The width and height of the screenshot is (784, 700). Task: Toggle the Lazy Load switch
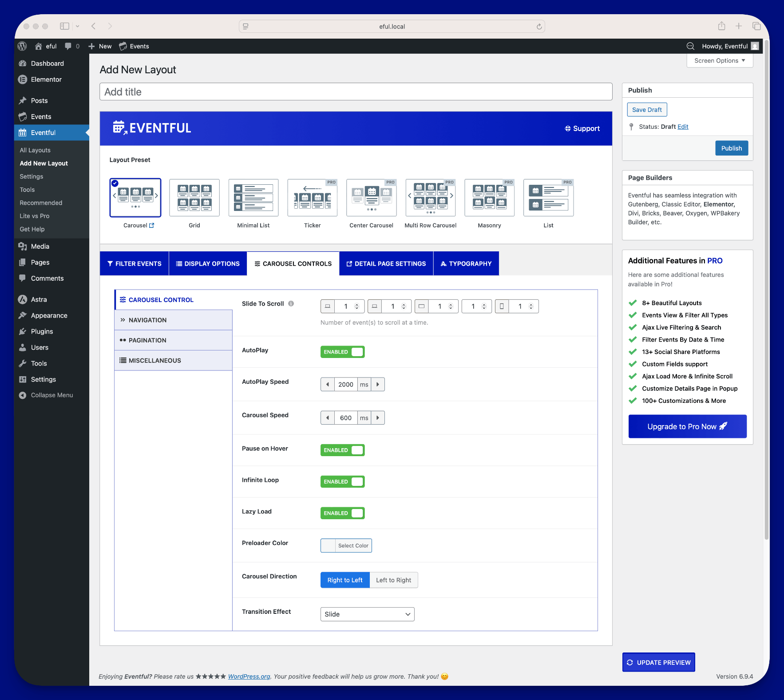[342, 513]
